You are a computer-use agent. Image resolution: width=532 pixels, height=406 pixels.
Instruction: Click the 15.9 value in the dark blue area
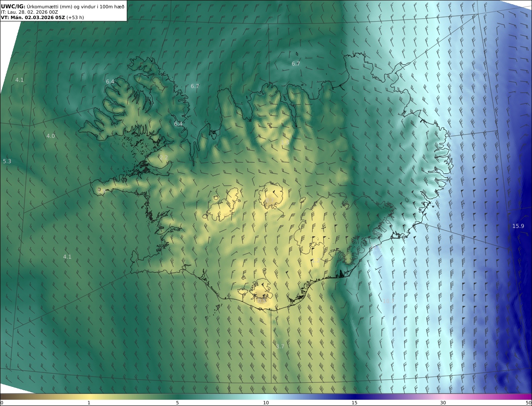tap(518, 226)
